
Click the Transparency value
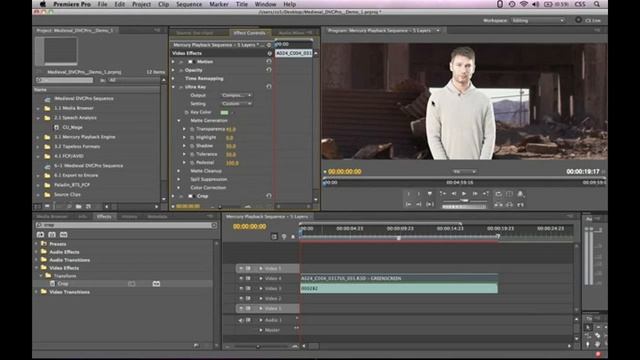pyautogui.click(x=231, y=129)
